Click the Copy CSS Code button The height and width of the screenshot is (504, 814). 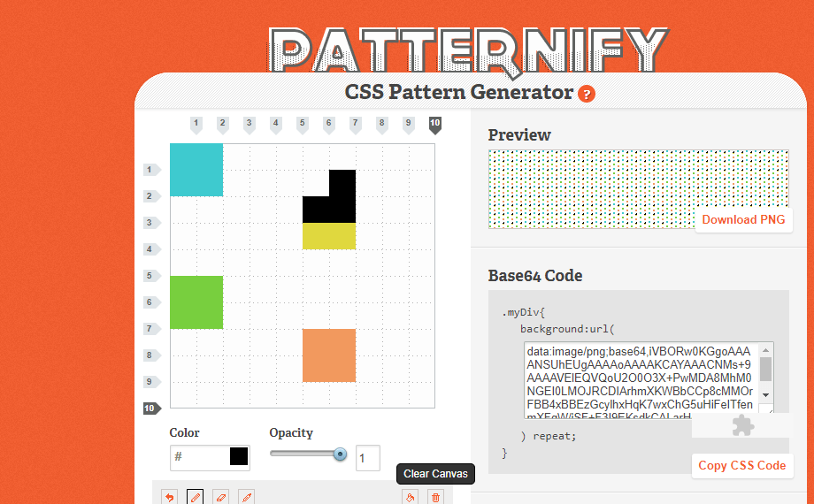click(x=741, y=466)
